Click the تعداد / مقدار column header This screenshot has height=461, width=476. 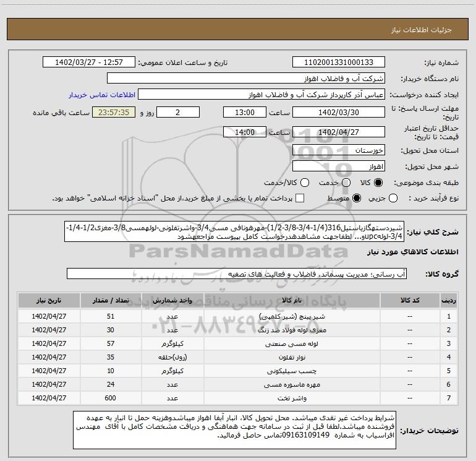click(111, 300)
